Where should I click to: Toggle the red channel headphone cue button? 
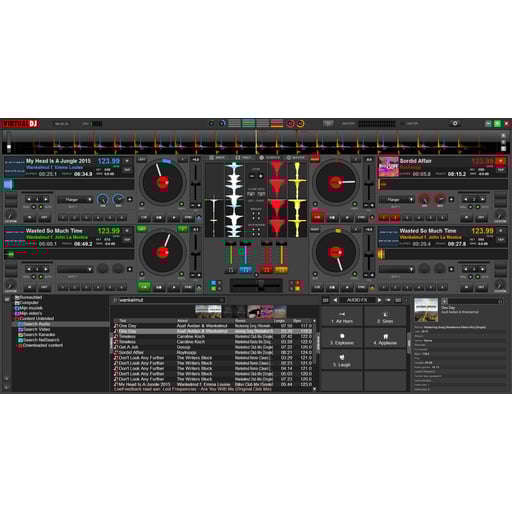pos(266,270)
